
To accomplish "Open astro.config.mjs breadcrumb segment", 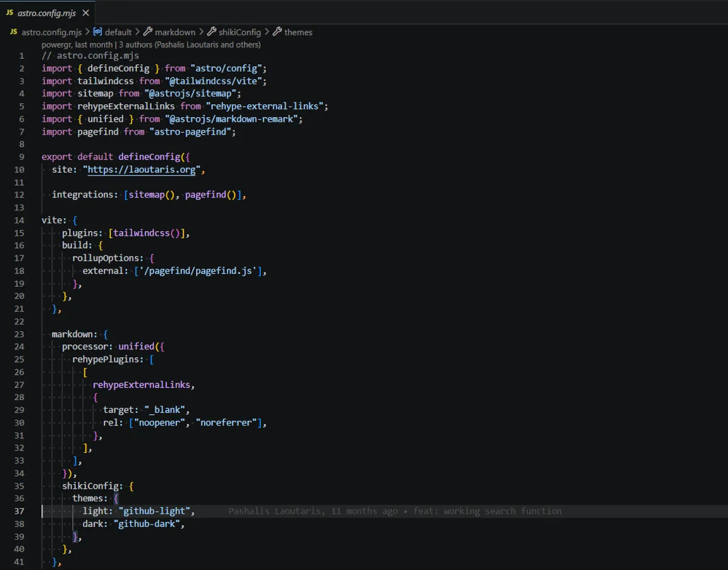I will (x=51, y=32).
